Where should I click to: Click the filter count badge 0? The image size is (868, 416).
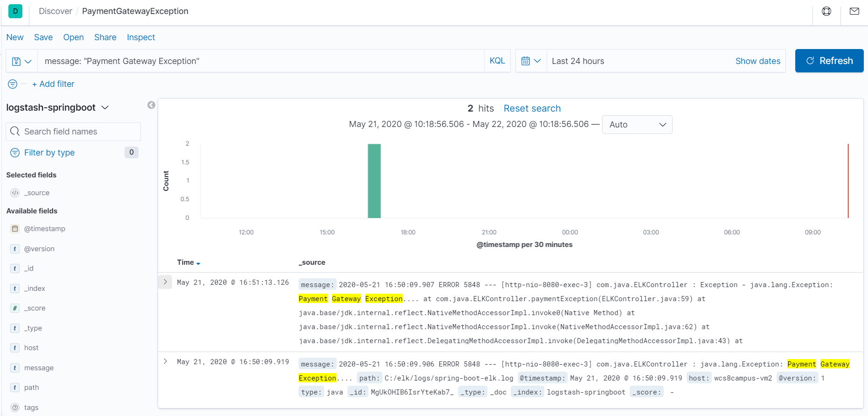[x=132, y=152]
